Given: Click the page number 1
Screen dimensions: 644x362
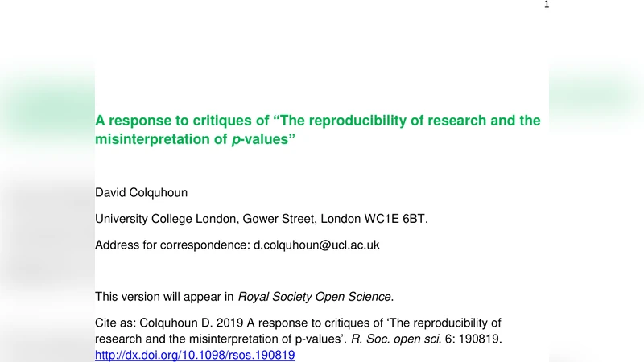Looking at the screenshot, I should pos(547,5).
